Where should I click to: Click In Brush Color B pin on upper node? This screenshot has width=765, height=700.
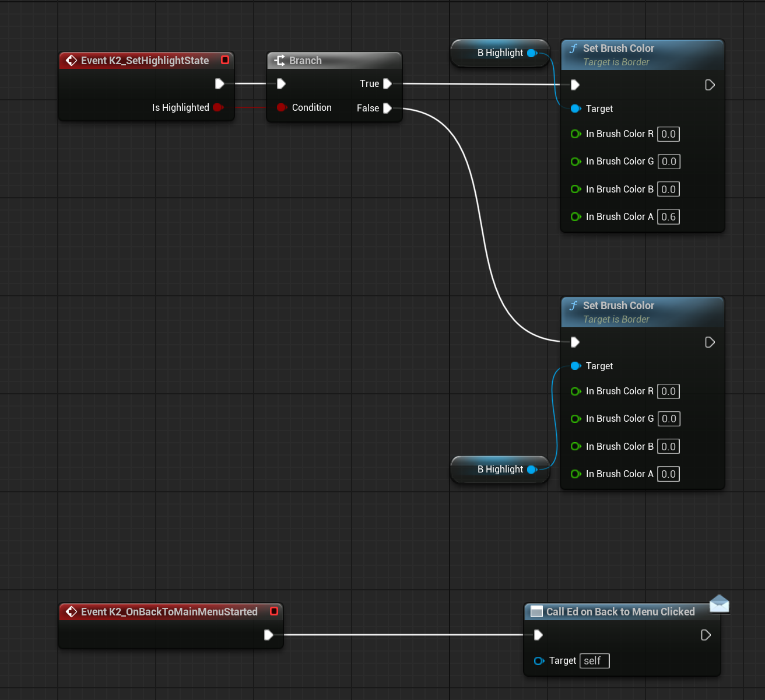coord(575,189)
